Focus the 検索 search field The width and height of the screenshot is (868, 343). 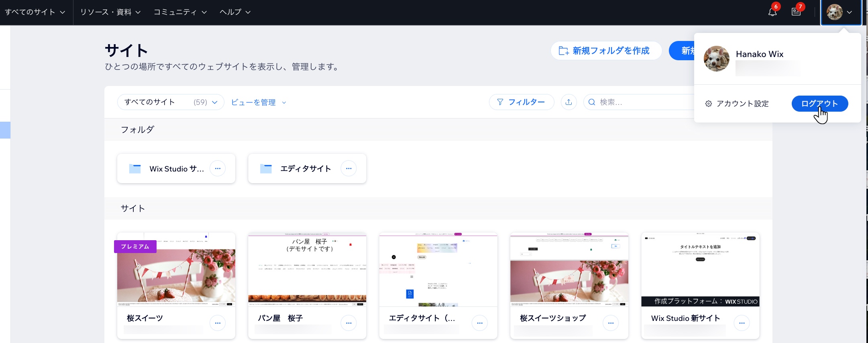(639, 102)
